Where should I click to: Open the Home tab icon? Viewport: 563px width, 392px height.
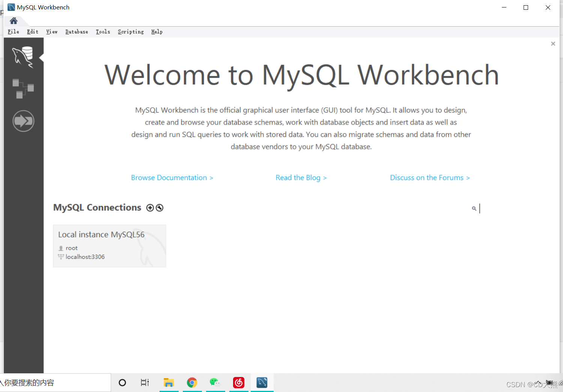[x=14, y=21]
